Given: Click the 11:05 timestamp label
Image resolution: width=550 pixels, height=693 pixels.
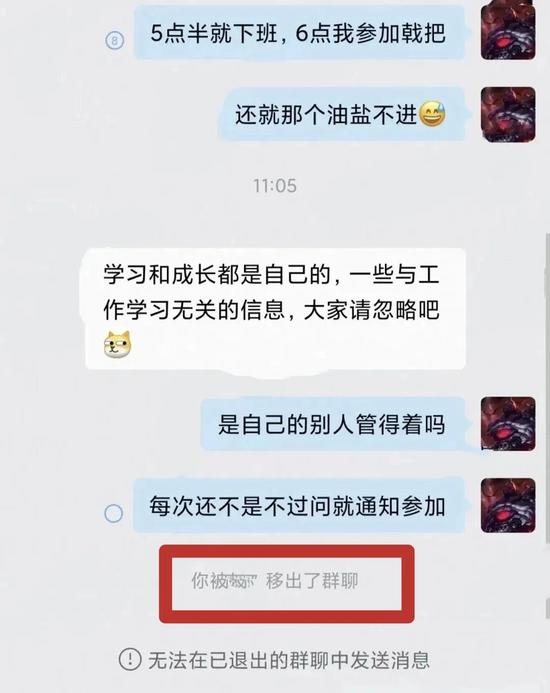Looking at the screenshot, I should click(x=275, y=186).
